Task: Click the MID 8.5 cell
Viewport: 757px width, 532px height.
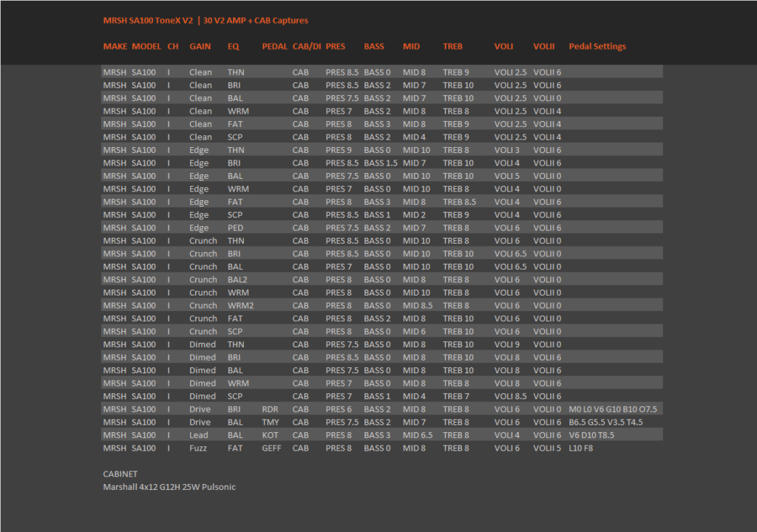Action: tap(418, 306)
